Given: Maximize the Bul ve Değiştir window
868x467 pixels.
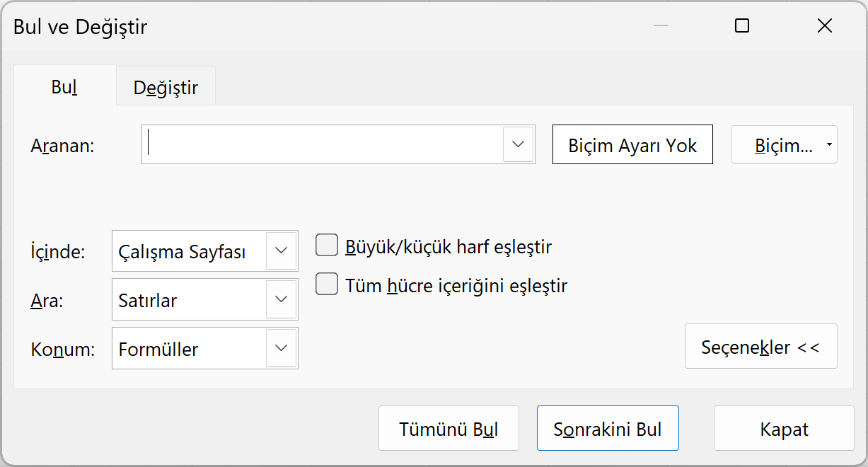Looking at the screenshot, I should point(742,26).
